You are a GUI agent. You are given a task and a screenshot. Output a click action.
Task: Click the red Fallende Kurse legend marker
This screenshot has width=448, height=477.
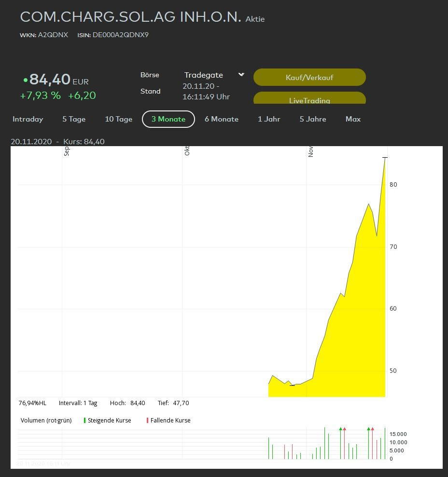coord(147,421)
